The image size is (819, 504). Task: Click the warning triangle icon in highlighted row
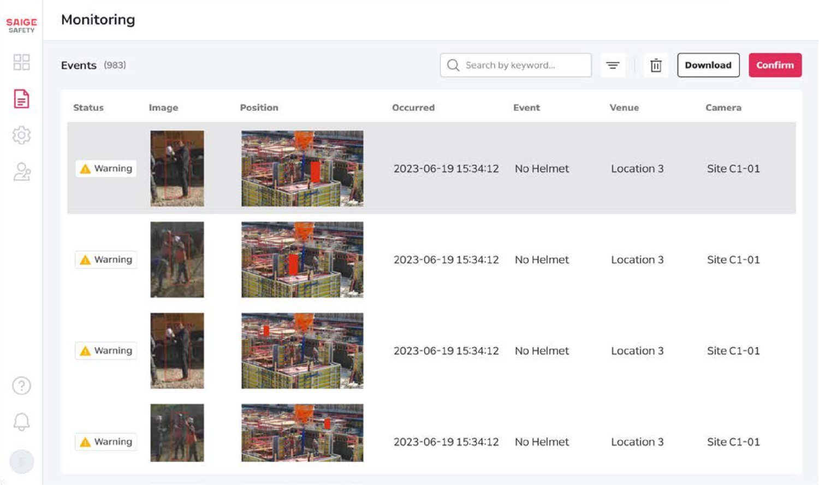pyautogui.click(x=85, y=169)
